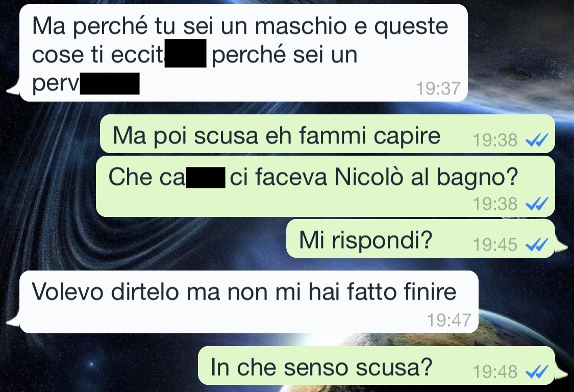Screen dimensions: 574x392
Task: Tap the black censor bar after 'eccit'
Action: click(x=186, y=54)
